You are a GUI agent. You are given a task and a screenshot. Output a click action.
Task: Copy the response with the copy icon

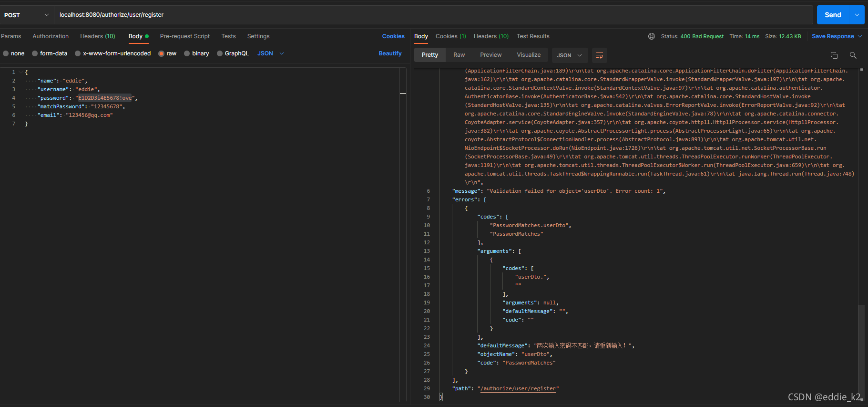(x=834, y=55)
